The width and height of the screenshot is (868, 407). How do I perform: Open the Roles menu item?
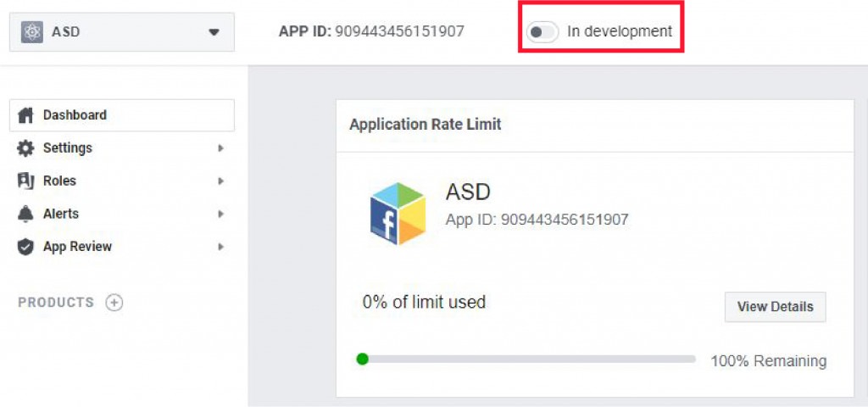coord(122,181)
